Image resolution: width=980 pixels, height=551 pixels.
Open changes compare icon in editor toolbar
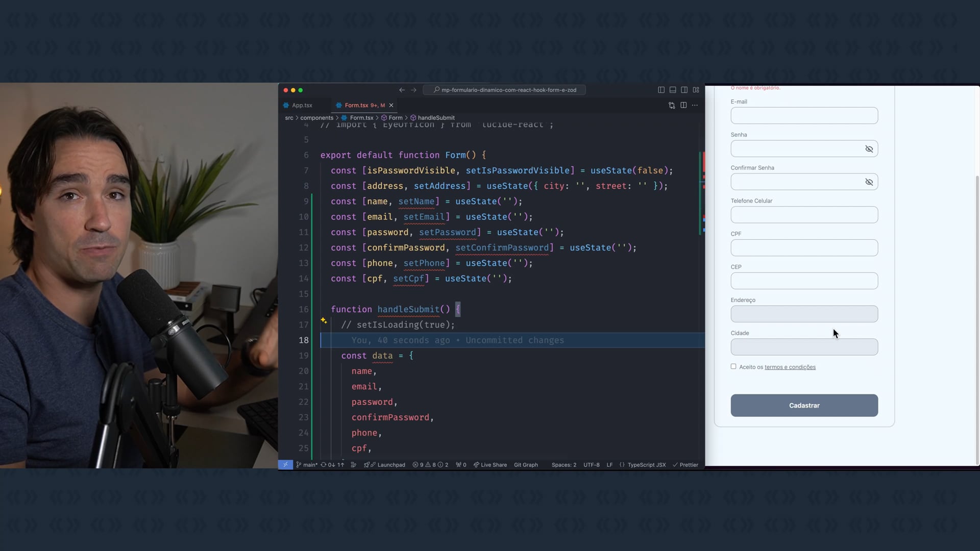(672, 105)
